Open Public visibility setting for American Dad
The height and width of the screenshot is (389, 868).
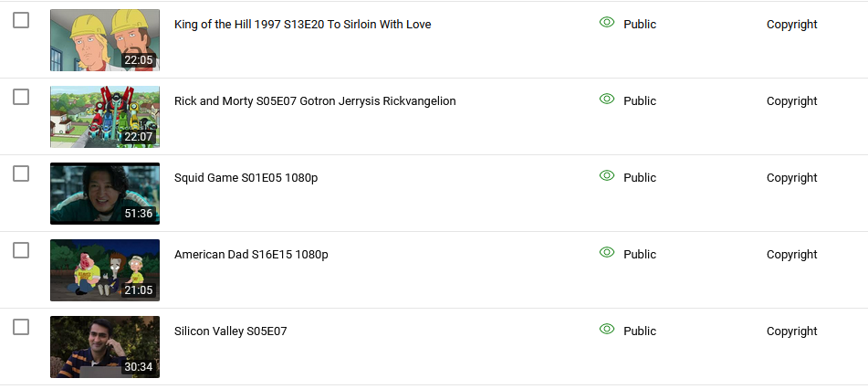[640, 255]
